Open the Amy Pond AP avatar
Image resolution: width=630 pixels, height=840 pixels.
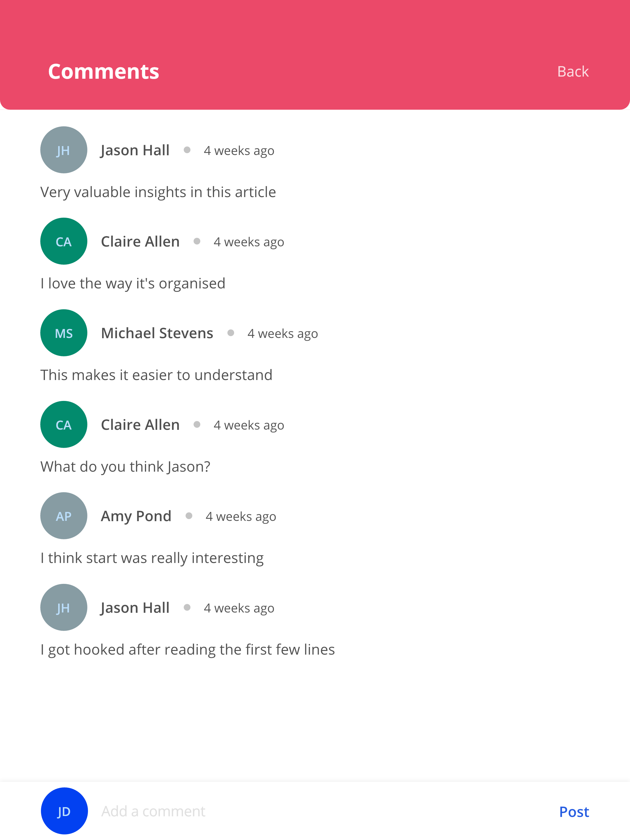click(x=64, y=516)
